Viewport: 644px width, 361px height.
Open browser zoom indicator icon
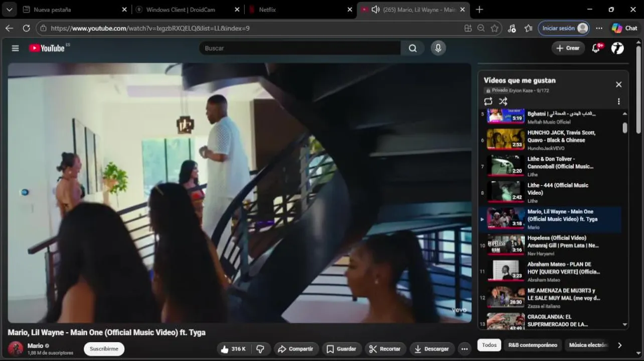click(x=481, y=28)
